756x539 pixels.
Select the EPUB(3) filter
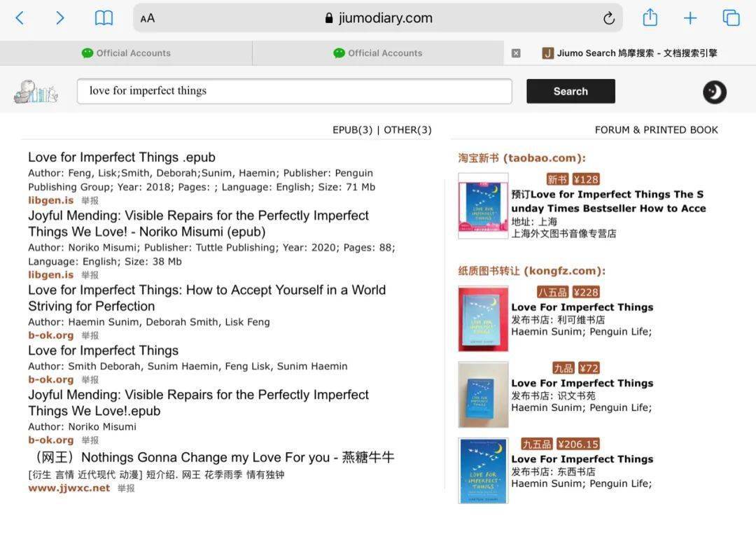coord(352,129)
